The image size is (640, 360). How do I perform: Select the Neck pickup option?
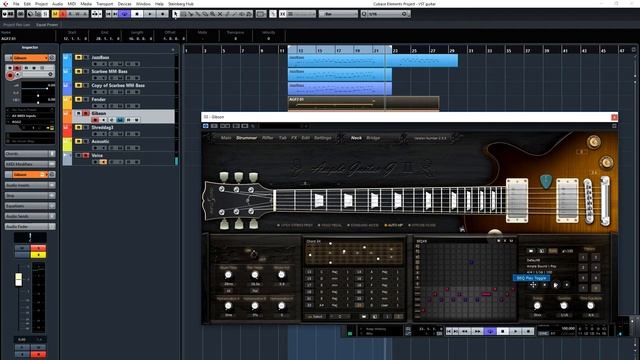pos(356,138)
